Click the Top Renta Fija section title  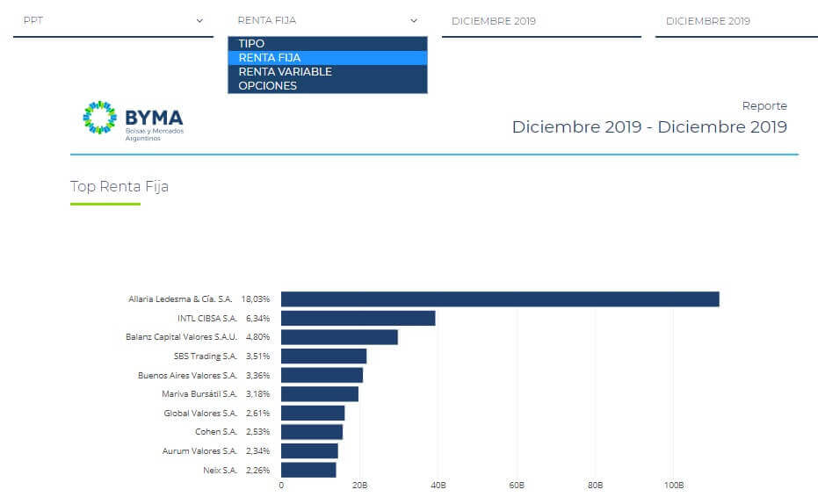[119, 187]
